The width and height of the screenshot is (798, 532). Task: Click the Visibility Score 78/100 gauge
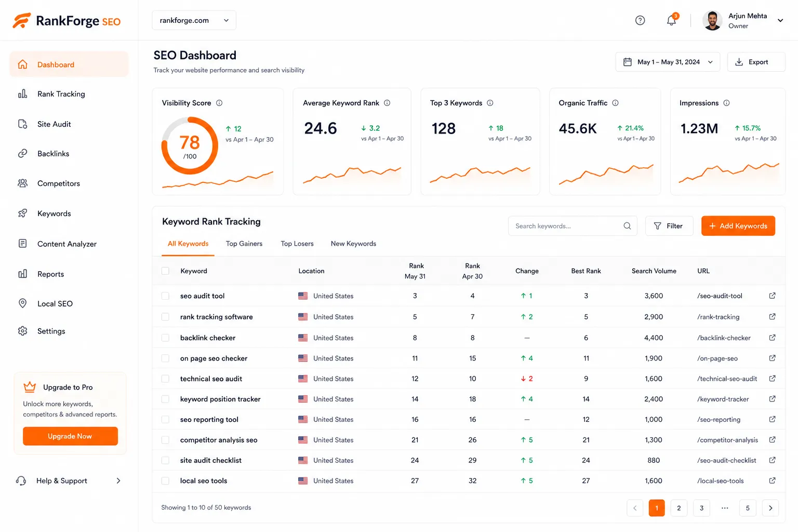pos(190,145)
